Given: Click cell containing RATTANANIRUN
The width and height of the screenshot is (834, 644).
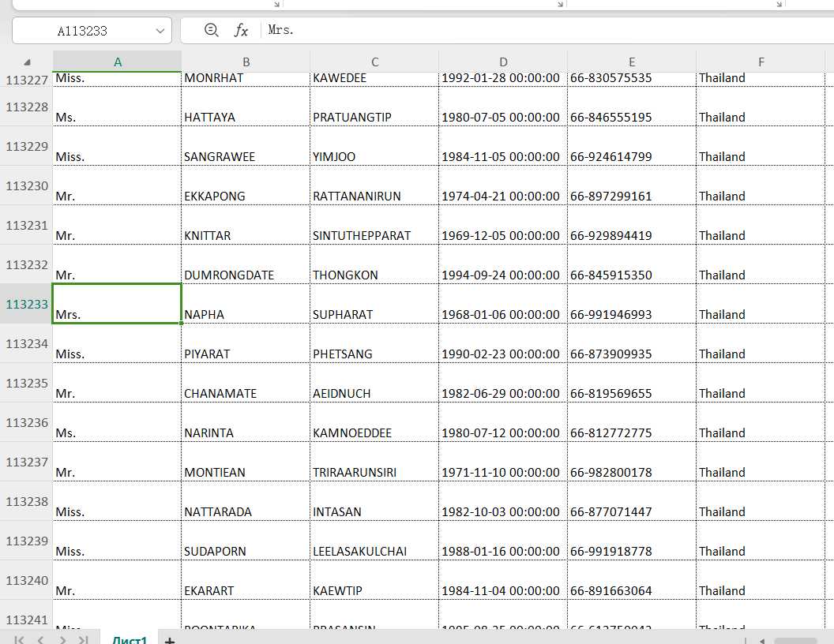Looking at the screenshot, I should pyautogui.click(x=374, y=185).
